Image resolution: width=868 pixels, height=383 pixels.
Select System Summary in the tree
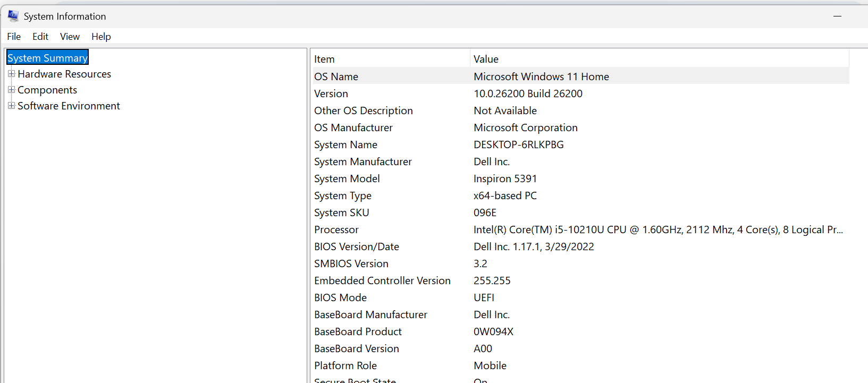click(x=47, y=58)
